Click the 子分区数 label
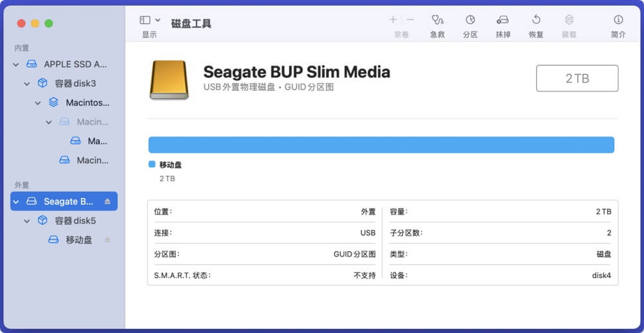 point(406,233)
